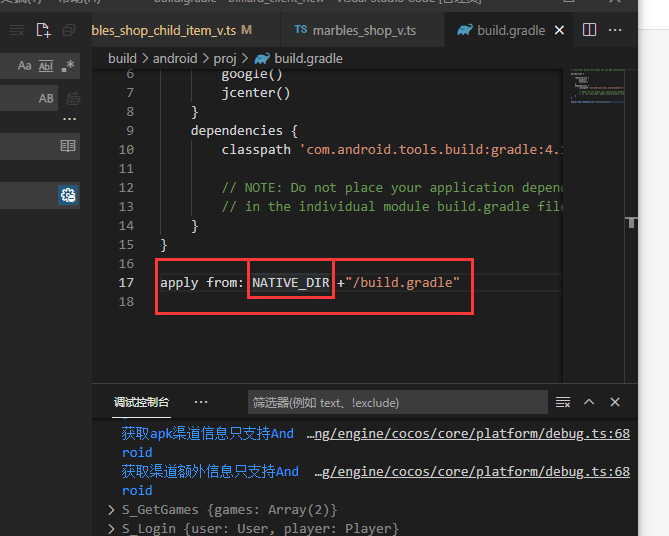Switch to the marbles_shop_child_item_v.ts tab
This screenshot has width=669, height=536.
[x=186, y=30]
